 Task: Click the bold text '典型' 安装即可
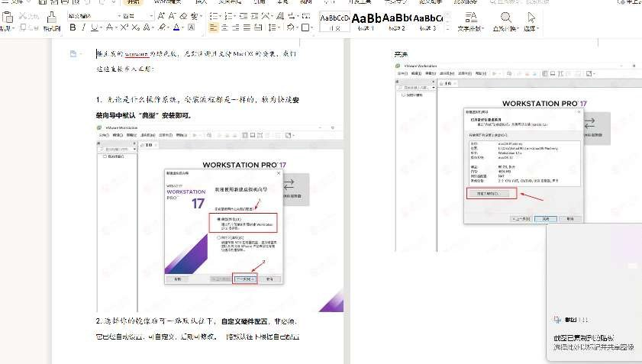164,115
